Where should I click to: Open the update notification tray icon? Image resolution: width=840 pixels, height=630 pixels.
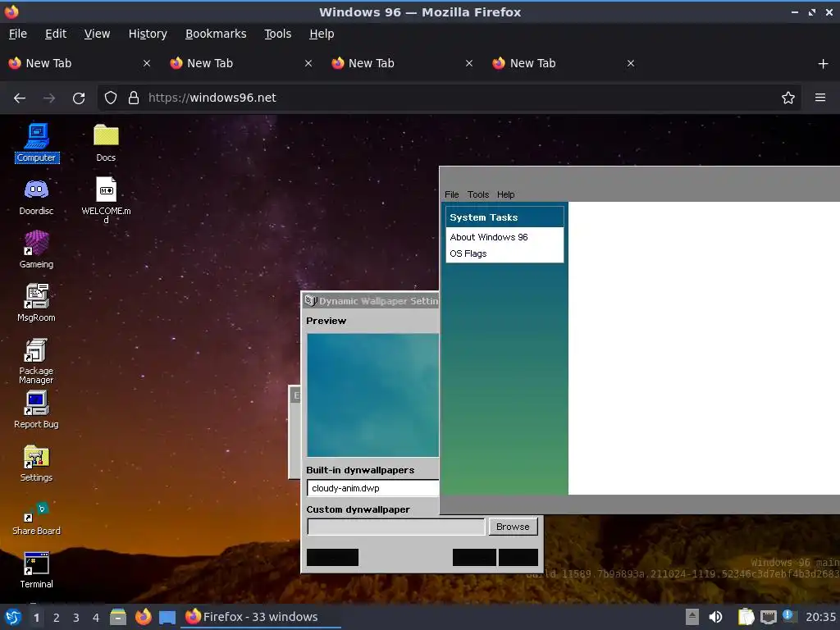(789, 616)
